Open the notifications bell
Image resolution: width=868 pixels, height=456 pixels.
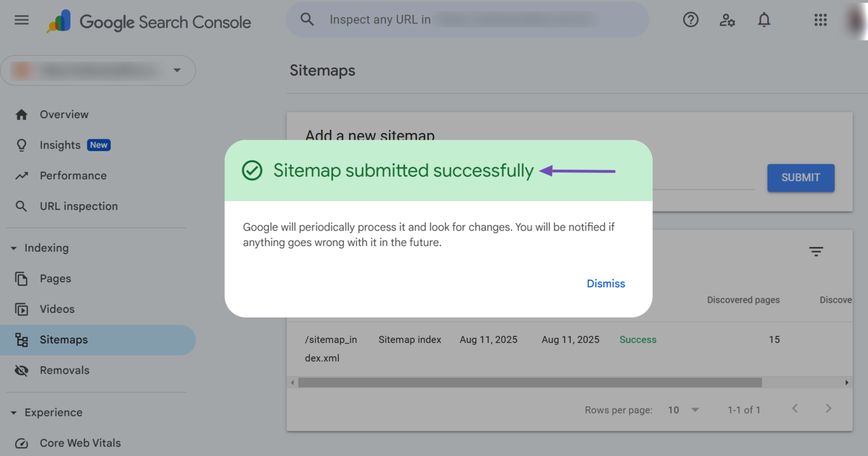coord(764,20)
